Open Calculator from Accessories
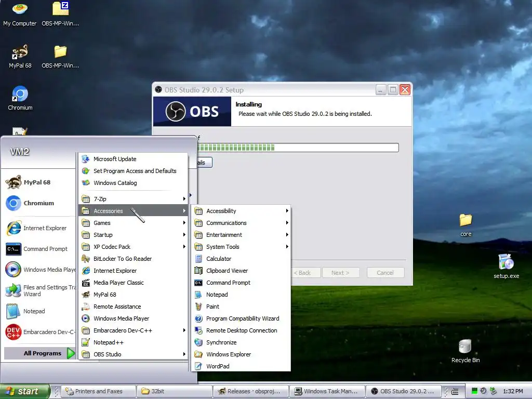Image resolution: width=532 pixels, height=399 pixels. 241,259
